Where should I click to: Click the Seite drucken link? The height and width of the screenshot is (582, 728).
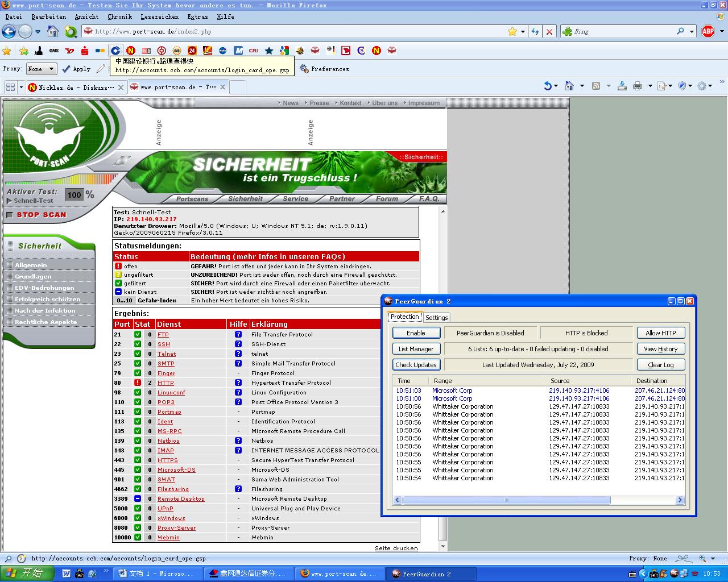tap(396, 548)
